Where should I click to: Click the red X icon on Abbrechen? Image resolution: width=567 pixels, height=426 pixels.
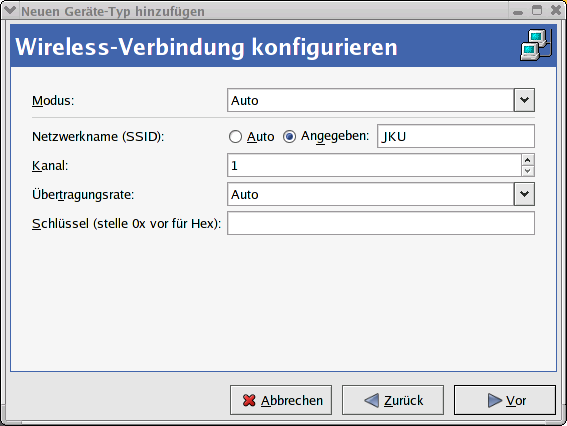(x=249, y=400)
